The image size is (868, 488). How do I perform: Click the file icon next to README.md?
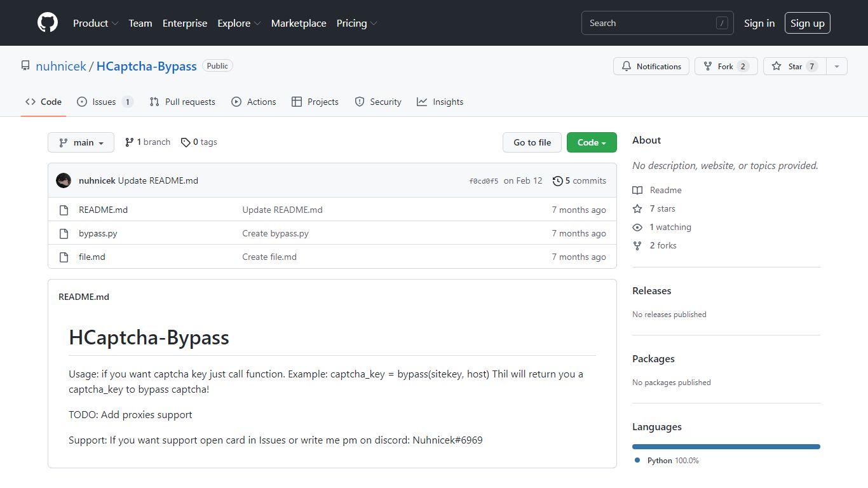point(64,210)
